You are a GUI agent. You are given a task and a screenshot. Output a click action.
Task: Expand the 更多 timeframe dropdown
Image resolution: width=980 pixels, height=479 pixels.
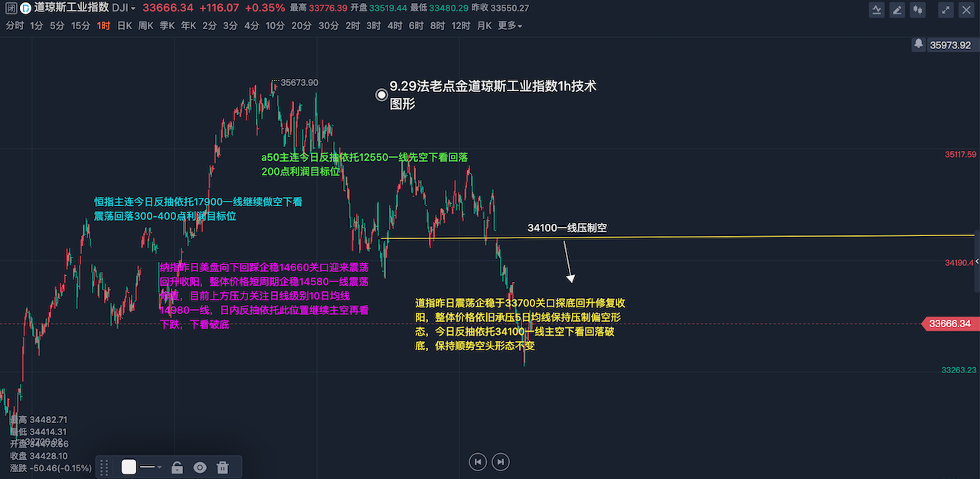point(510,25)
